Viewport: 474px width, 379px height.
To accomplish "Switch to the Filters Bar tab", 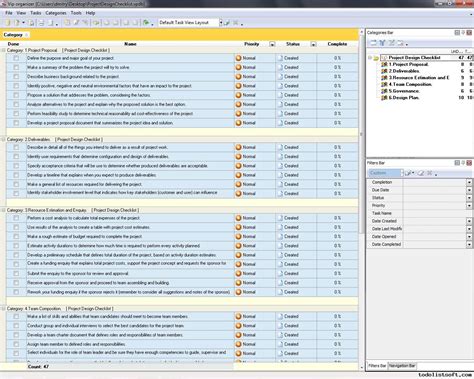I will point(377,366).
